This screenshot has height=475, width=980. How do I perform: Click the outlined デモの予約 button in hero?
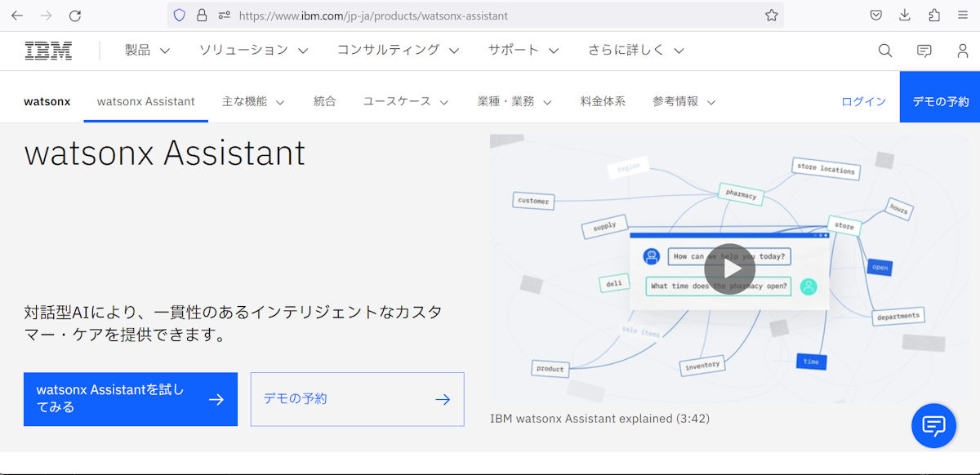click(358, 399)
